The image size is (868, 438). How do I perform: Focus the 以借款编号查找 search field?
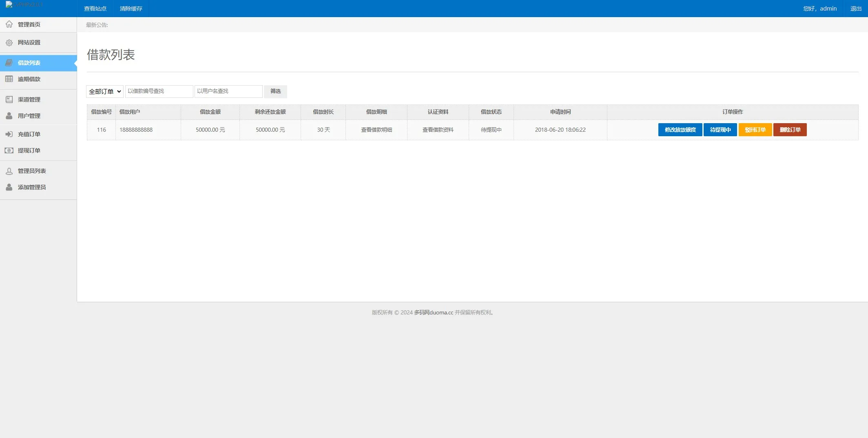pos(159,91)
